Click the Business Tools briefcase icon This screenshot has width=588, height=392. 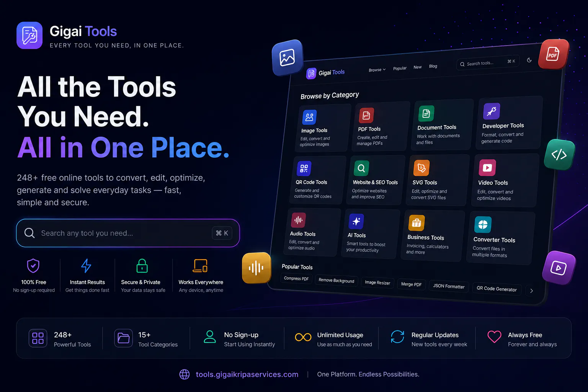pyautogui.click(x=416, y=223)
